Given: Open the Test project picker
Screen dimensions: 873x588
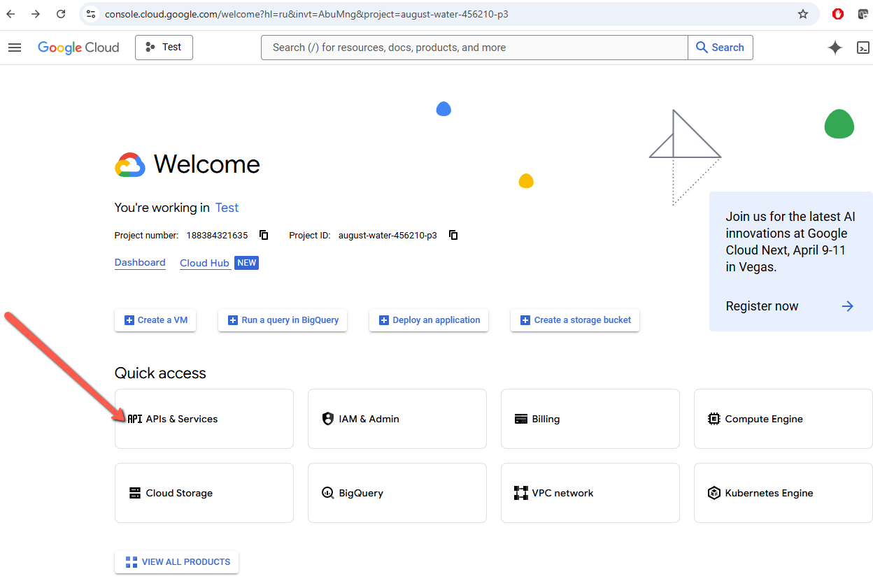Looking at the screenshot, I should coord(164,48).
